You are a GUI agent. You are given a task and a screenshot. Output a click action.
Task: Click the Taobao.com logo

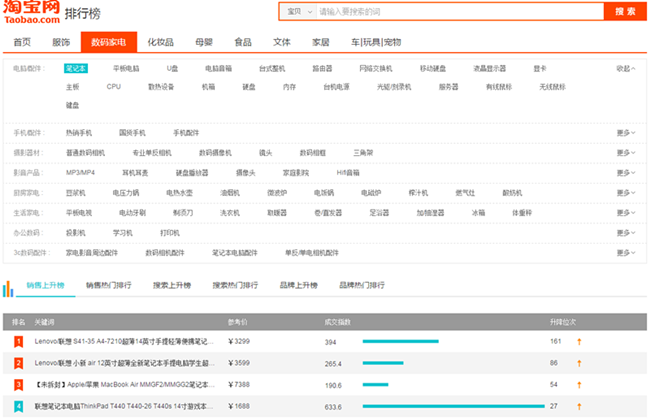click(x=32, y=12)
